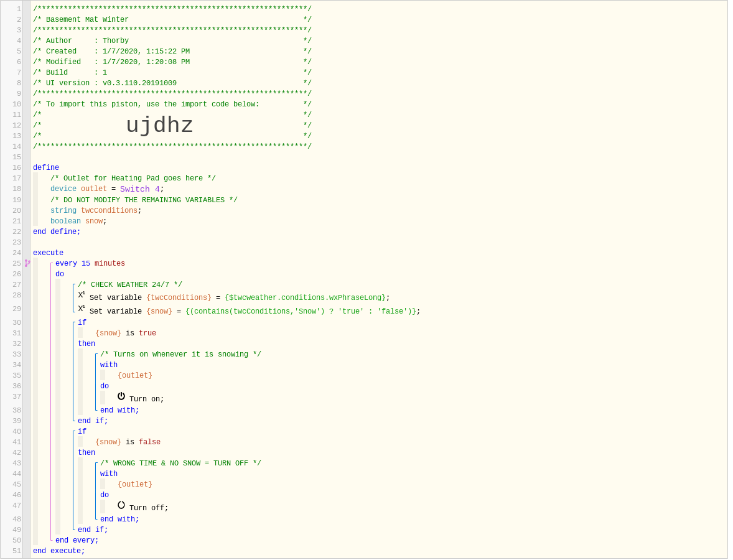The width and height of the screenshot is (733, 560).
Task: Open the 'every 15 minutes' timer statement
Action: 90,264
